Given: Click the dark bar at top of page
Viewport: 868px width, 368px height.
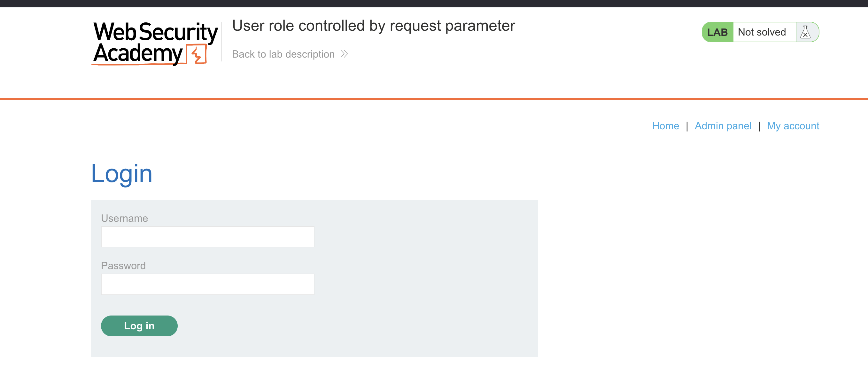Looking at the screenshot, I should tap(434, 4).
